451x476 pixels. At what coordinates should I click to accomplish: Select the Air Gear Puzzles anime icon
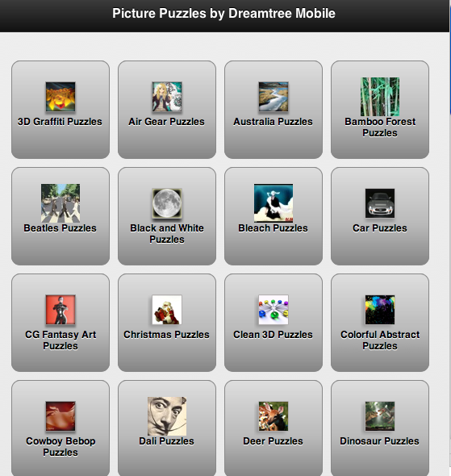point(167,97)
